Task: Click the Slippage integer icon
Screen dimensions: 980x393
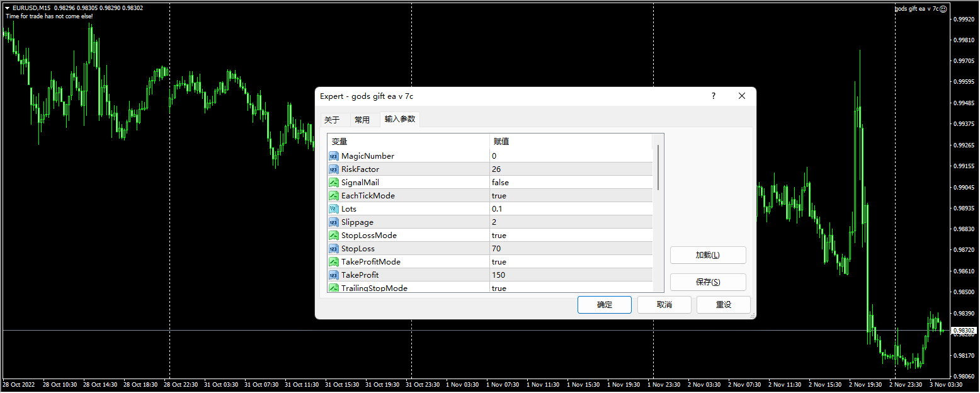Action: (334, 222)
